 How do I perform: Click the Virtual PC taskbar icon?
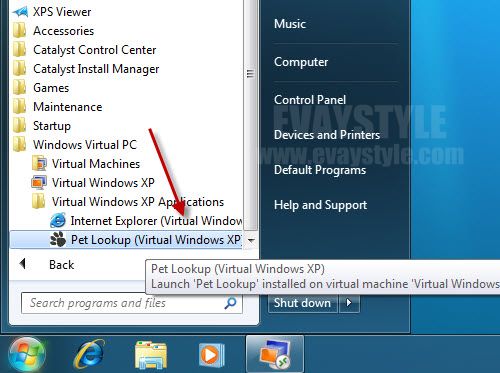tap(275, 355)
